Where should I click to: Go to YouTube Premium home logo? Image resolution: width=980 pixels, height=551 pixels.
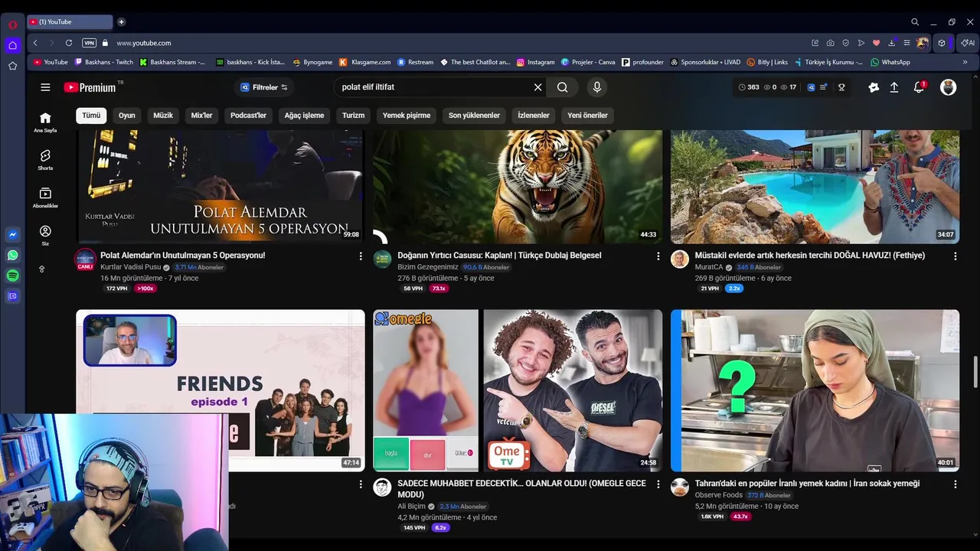[90, 87]
